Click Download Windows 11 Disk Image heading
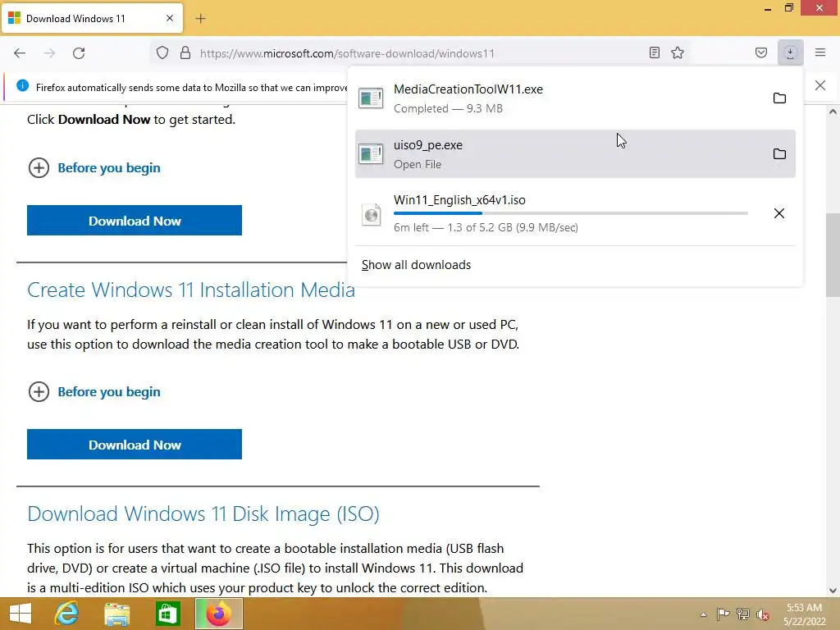Viewport: 840px width, 630px height. pos(203,514)
